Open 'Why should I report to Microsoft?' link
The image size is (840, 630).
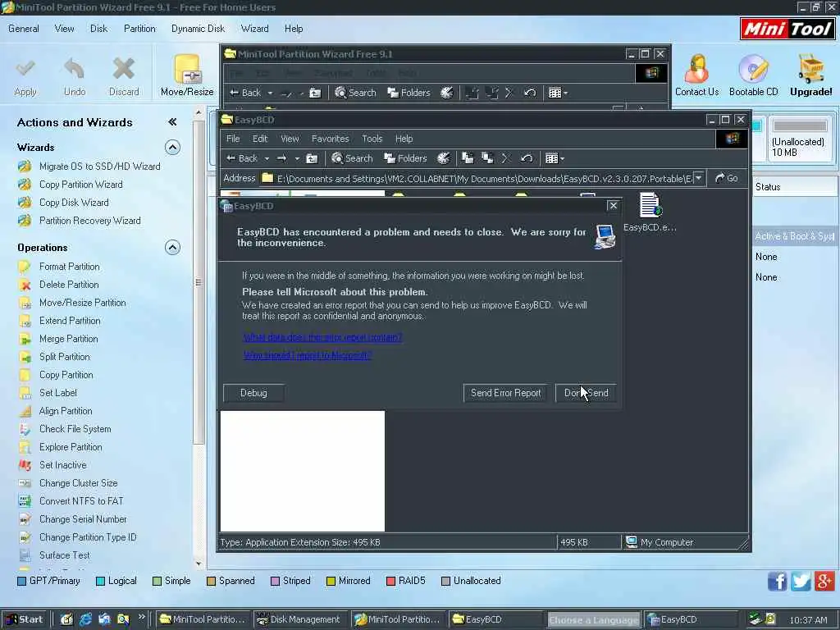point(308,355)
